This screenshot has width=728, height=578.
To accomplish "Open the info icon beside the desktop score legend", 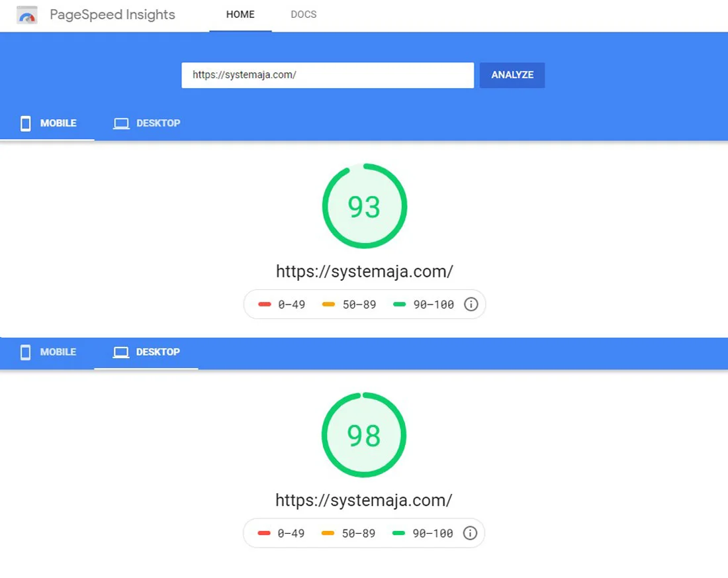I will [470, 533].
